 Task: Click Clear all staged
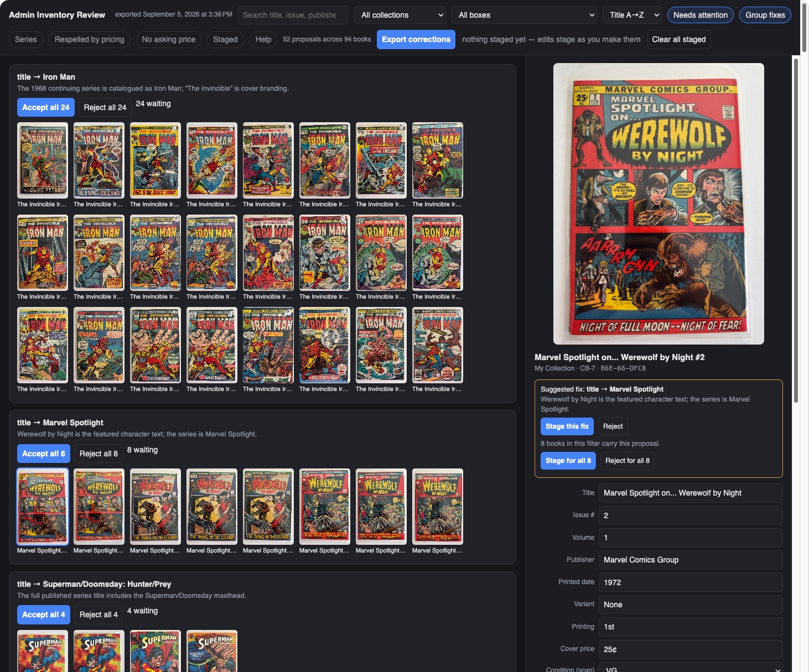679,39
